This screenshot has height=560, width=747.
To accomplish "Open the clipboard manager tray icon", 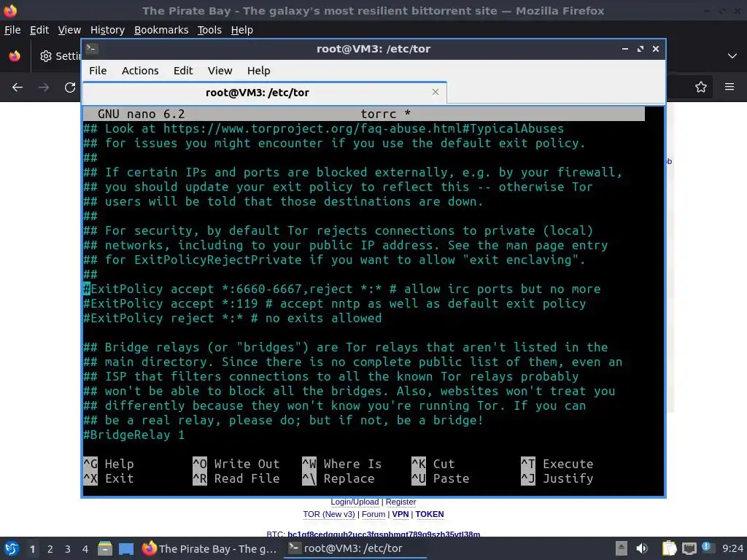I will point(670,548).
